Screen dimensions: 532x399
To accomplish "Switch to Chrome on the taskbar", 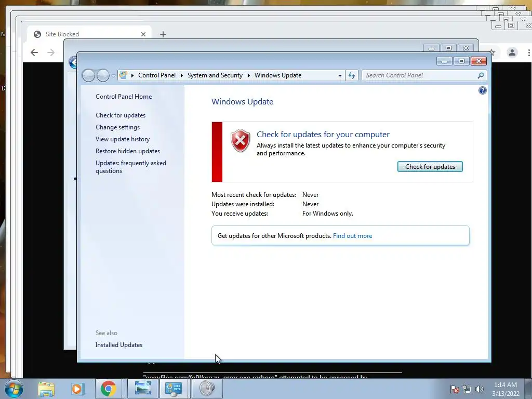I will tap(108, 389).
